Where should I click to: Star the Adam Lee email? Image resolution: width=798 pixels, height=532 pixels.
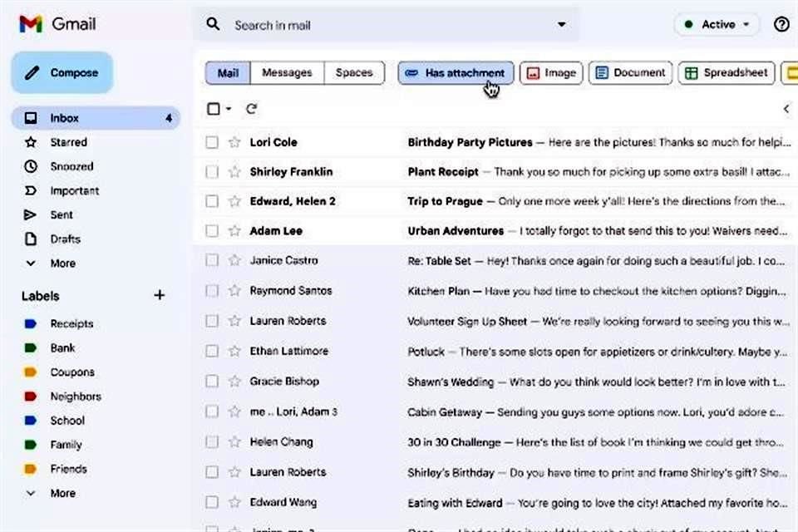pyautogui.click(x=234, y=231)
